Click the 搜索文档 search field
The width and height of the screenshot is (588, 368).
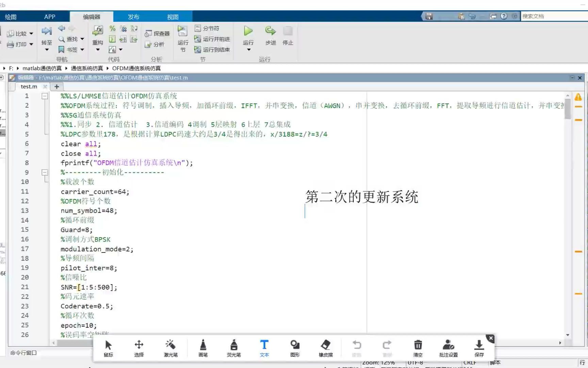click(x=551, y=16)
